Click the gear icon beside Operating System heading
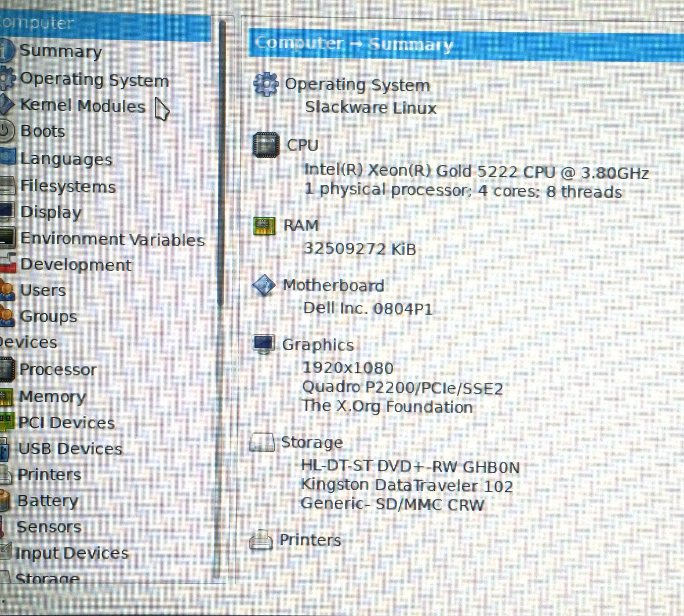This screenshot has width=684, height=616. pyautogui.click(x=265, y=84)
